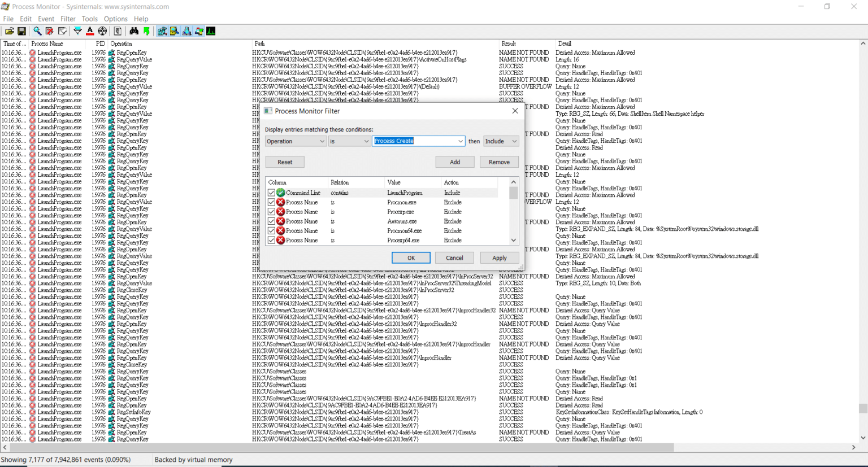Click the main window horizontal scrollbar thumb
The height and width of the screenshot is (467, 868).
pyautogui.click(x=341, y=447)
